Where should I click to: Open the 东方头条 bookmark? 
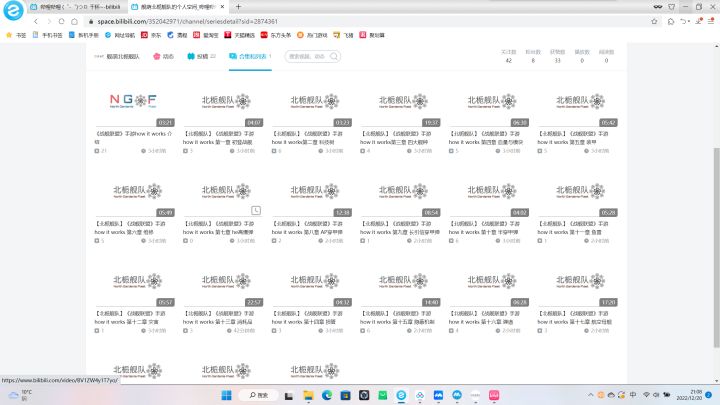pyautogui.click(x=276, y=35)
